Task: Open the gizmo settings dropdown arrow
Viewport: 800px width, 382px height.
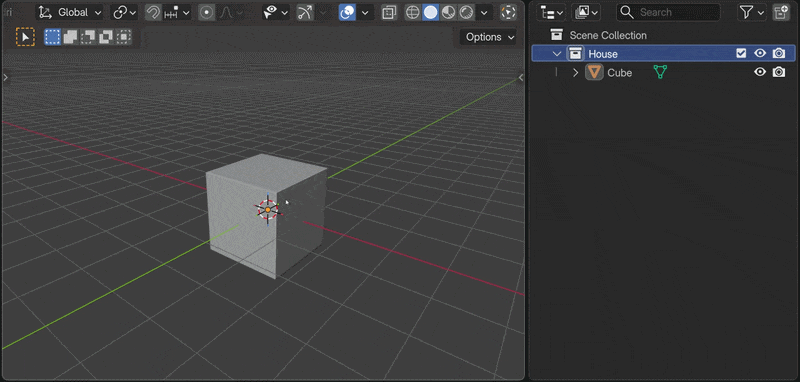Action: click(x=322, y=12)
